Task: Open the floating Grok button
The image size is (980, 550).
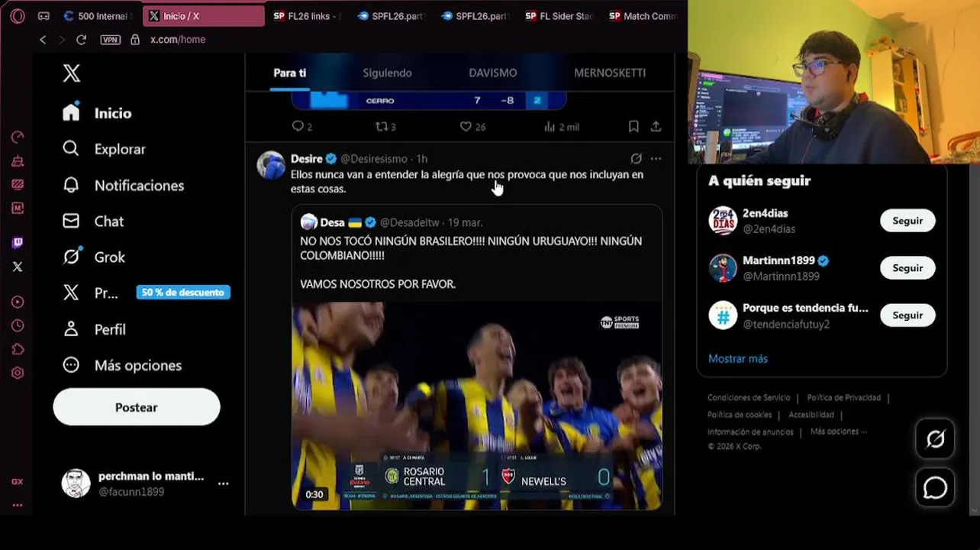Action: pos(936,439)
